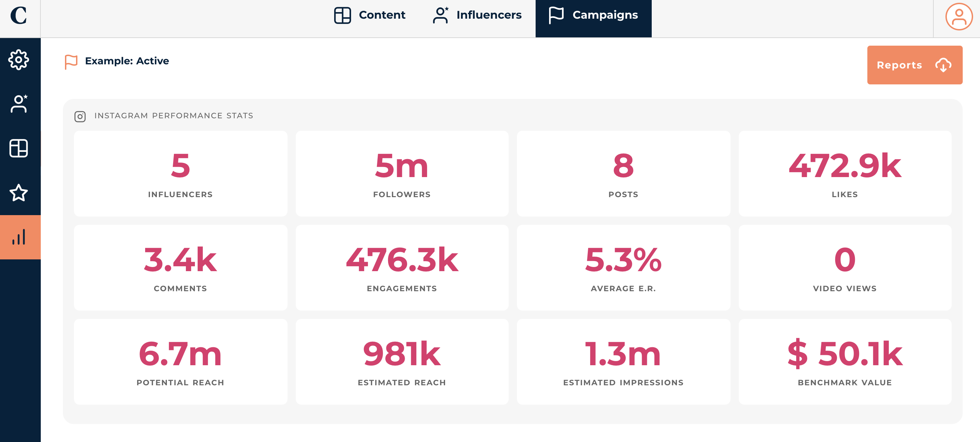The height and width of the screenshot is (442, 980).
Task: Open the user profile avatar icon
Action: click(958, 16)
